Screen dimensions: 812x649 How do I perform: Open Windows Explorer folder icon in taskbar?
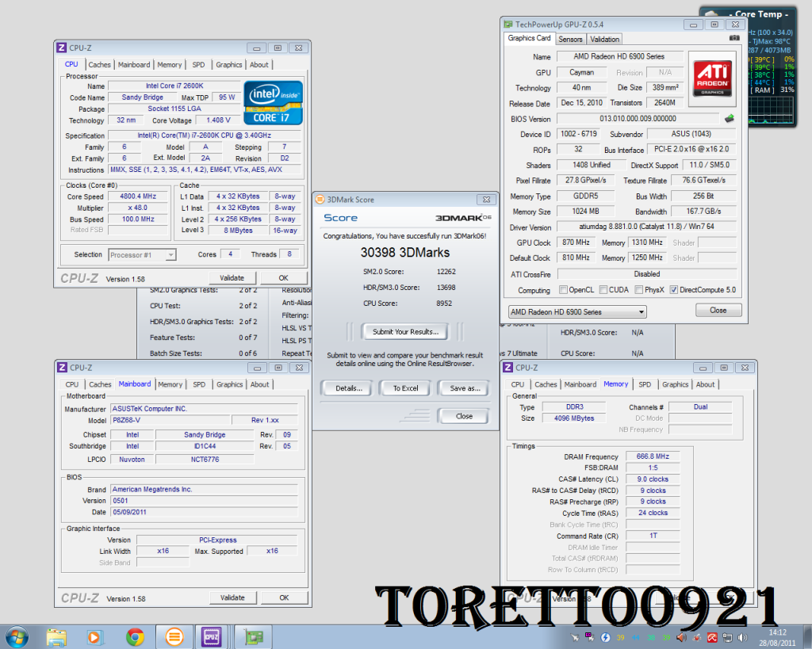(56, 636)
